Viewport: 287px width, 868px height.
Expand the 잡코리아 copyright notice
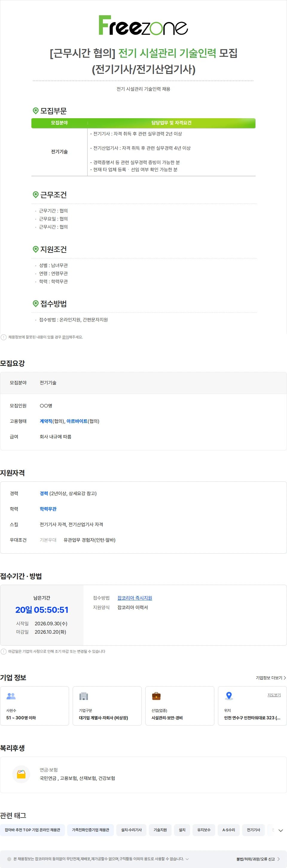coord(187,859)
